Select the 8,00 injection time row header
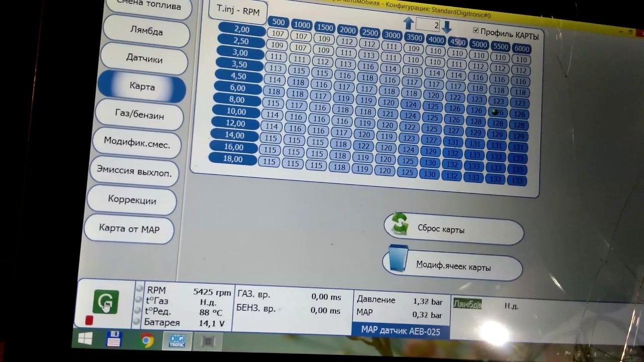The height and width of the screenshot is (362, 644). pos(236,100)
